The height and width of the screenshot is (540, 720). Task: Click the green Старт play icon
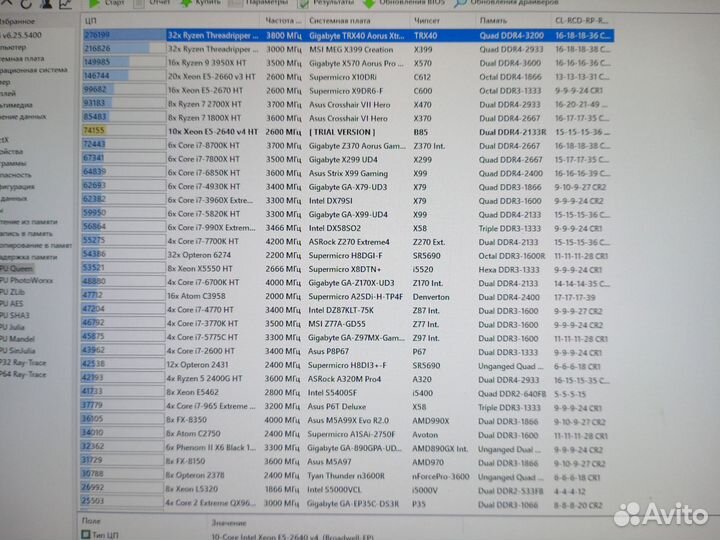click(x=95, y=3)
